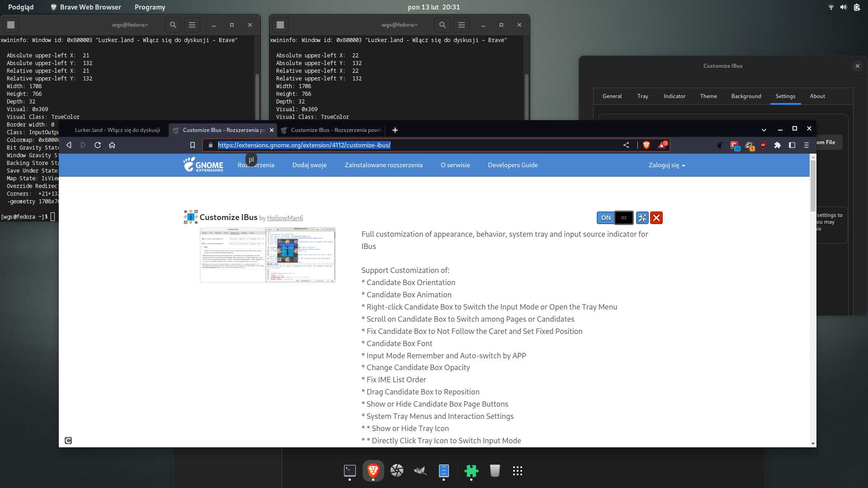Open the HollowMan6 author link
Screen dimensions: 868x488
pyautogui.click(x=285, y=218)
